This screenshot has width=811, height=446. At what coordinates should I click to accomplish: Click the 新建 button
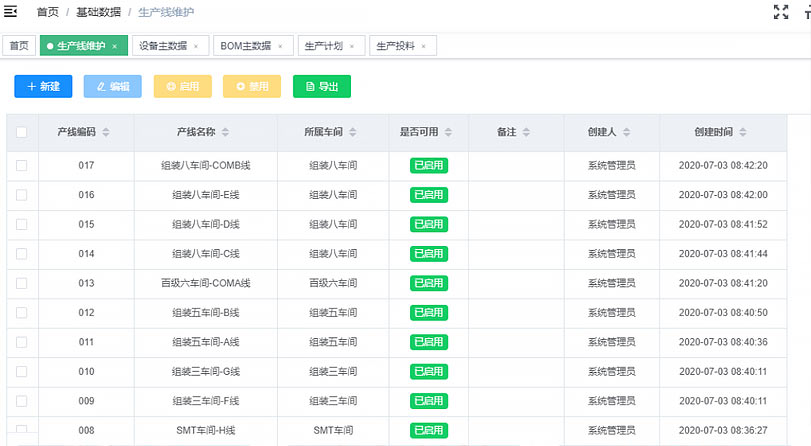(x=43, y=87)
